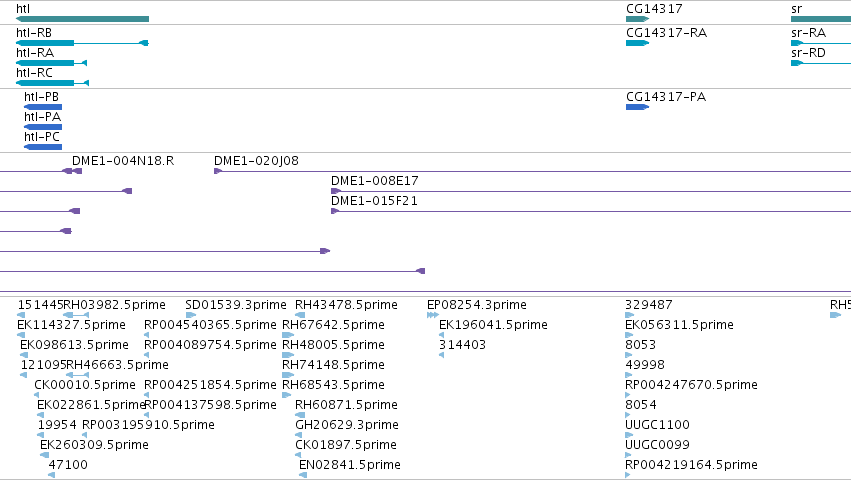Select the RH46663.5prime label

click(118, 365)
